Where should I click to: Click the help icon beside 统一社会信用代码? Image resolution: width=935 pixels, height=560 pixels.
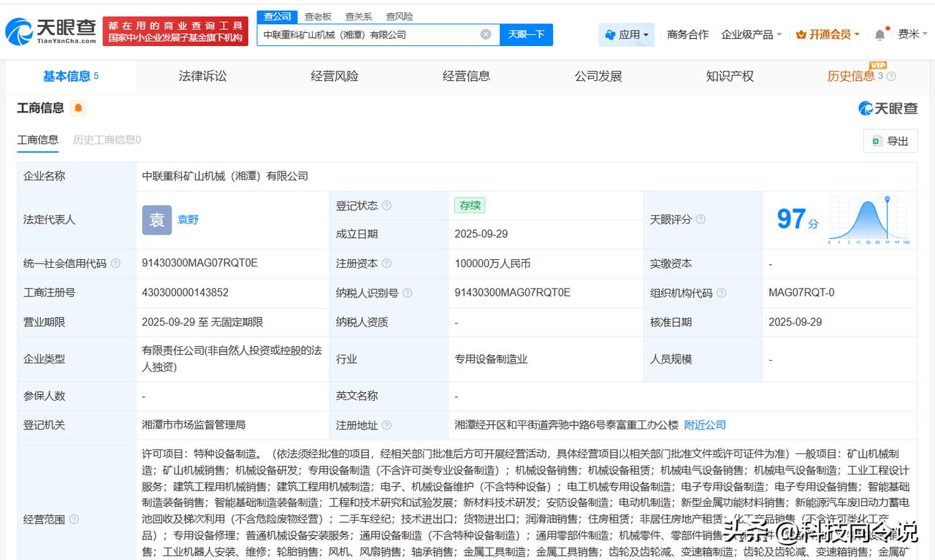pos(115,264)
